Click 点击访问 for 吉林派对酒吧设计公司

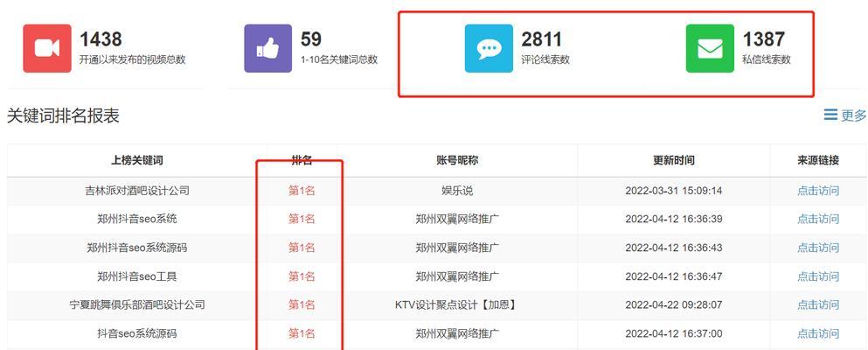(x=818, y=191)
